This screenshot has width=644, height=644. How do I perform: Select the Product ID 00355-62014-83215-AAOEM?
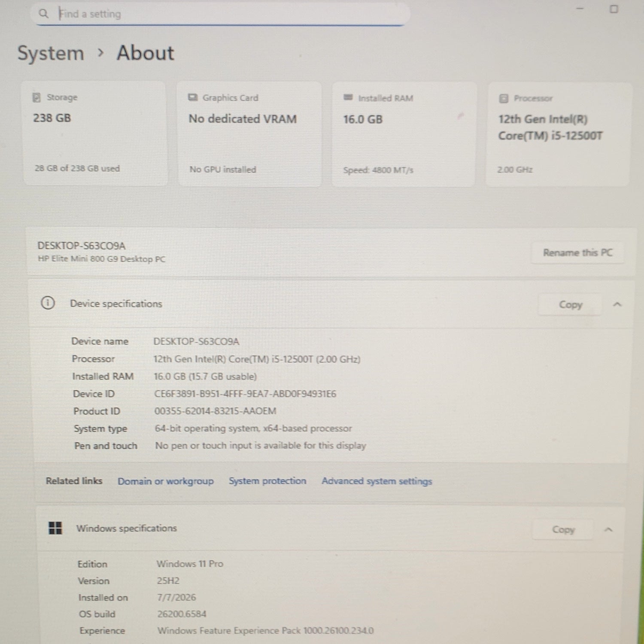pos(215,411)
